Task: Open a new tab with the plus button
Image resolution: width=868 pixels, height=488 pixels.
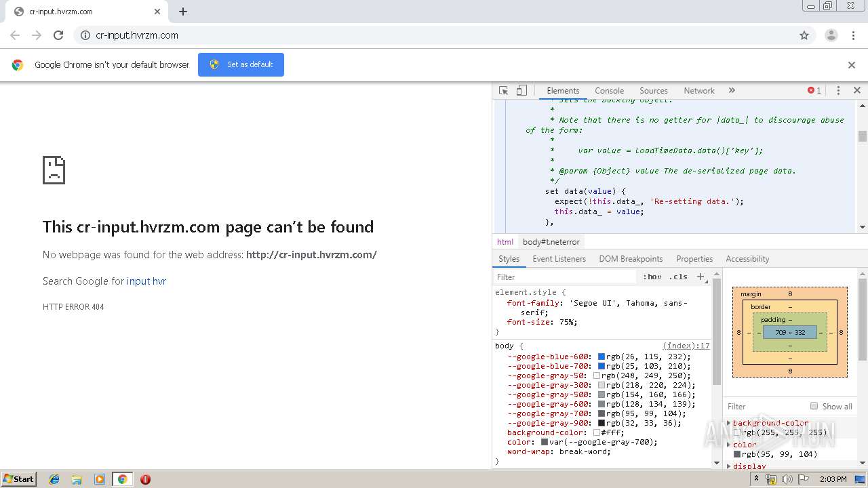Action: point(183,12)
